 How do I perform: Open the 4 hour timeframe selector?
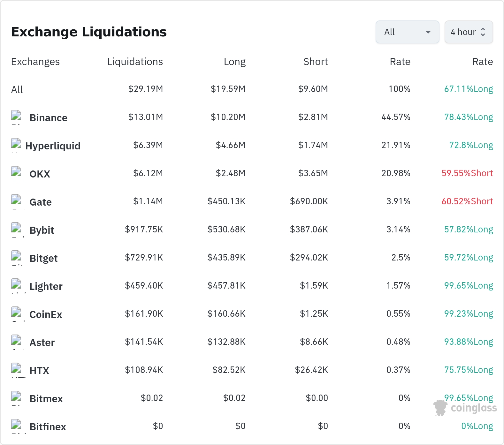point(469,32)
